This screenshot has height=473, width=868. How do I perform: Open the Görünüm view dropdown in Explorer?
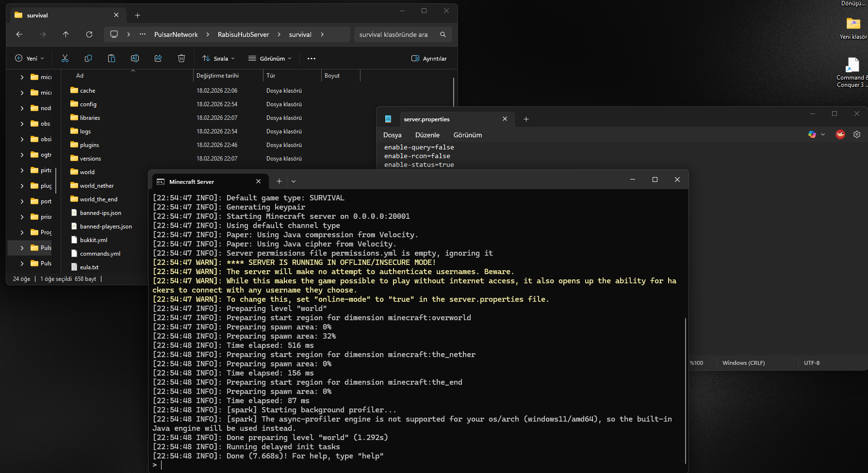[270, 59]
